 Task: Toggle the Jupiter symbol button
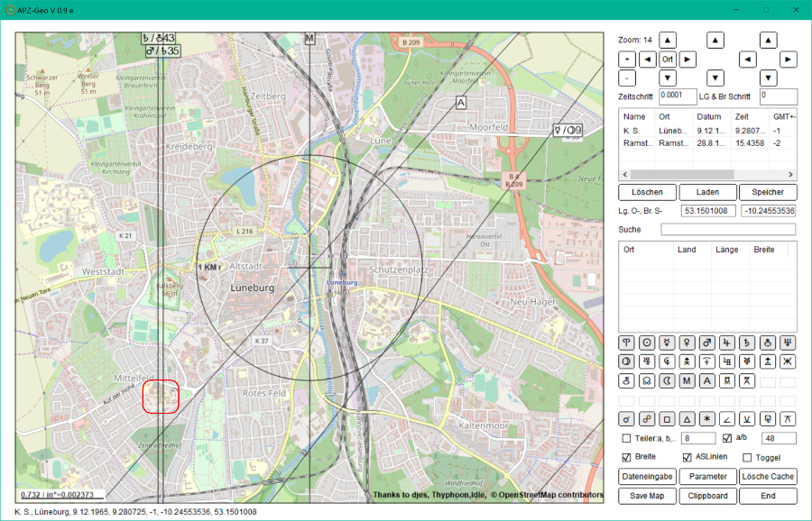727,343
